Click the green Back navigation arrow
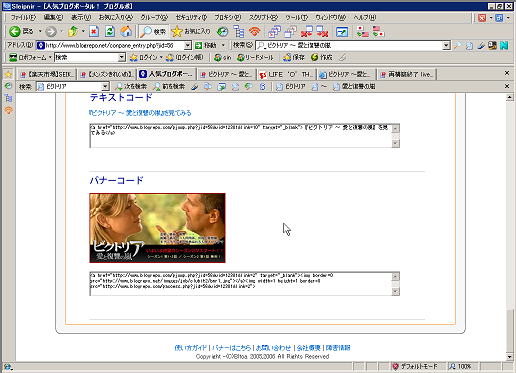 (x=14, y=32)
